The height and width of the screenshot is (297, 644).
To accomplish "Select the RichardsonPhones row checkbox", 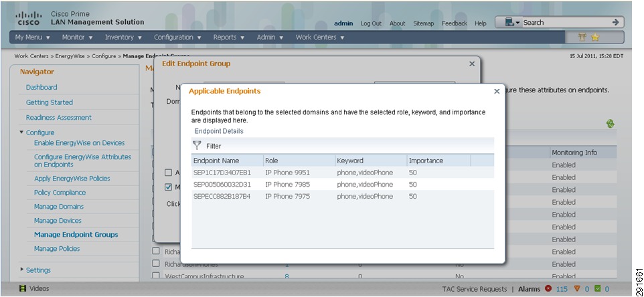I will pyautogui.click(x=156, y=264).
